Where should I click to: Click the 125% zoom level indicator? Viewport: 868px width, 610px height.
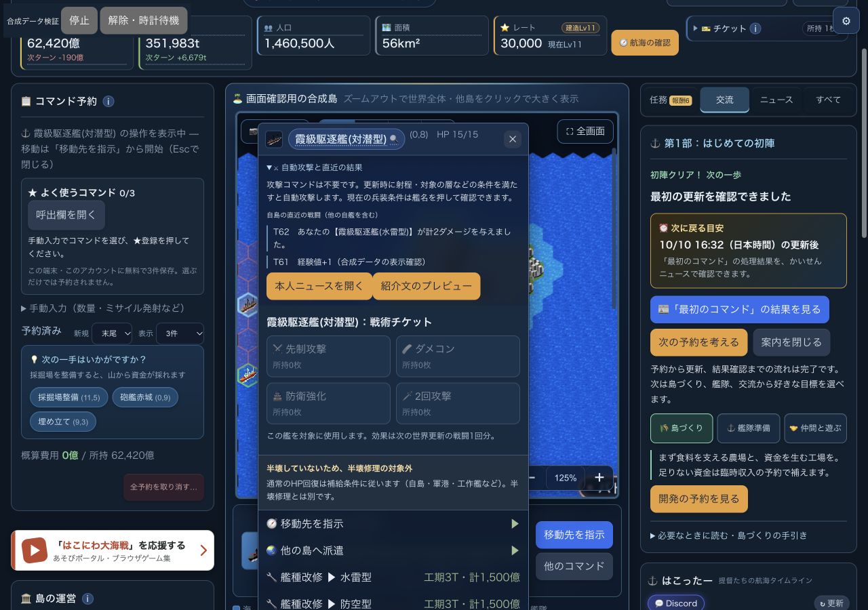[x=566, y=478]
